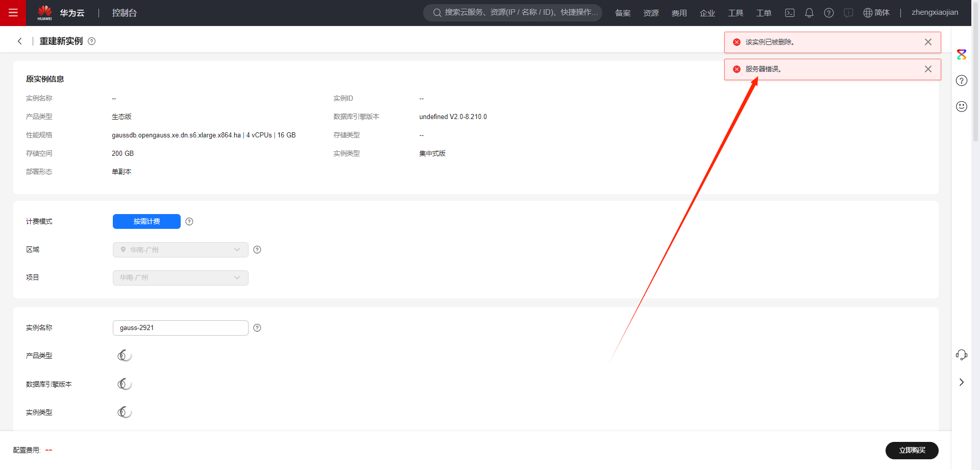This screenshot has width=980, height=470.
Task: Click the 重建新实例 page title
Action: pos(61,41)
